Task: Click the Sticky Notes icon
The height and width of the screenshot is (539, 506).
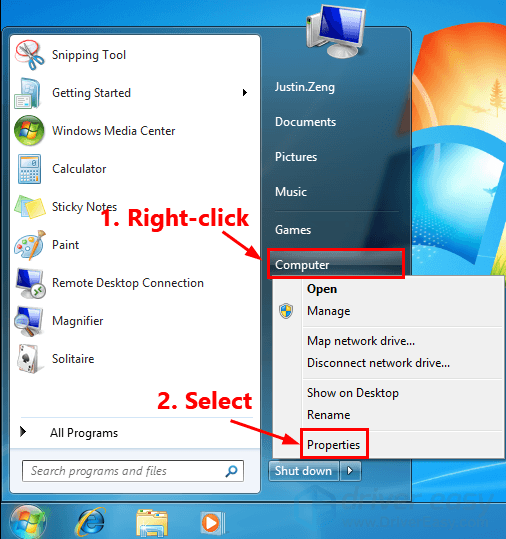Action: (x=30, y=207)
